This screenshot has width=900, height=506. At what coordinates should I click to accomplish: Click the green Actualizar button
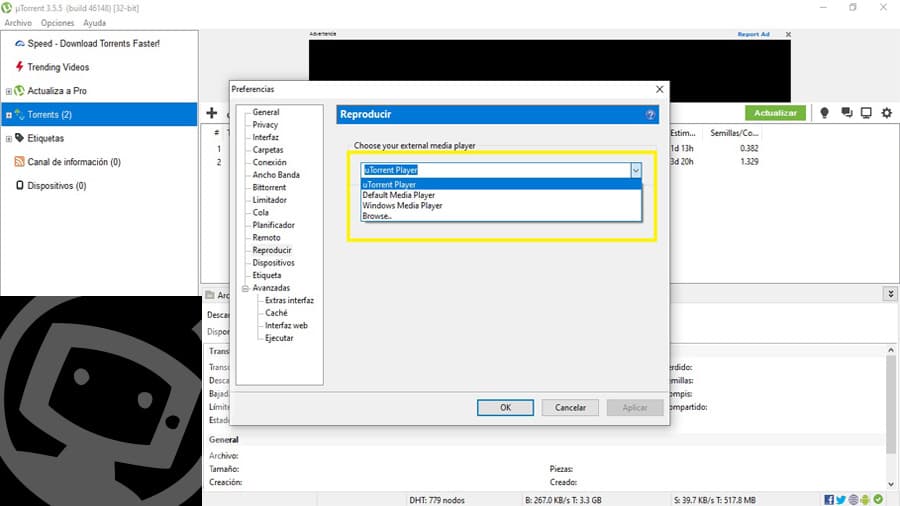coord(775,113)
